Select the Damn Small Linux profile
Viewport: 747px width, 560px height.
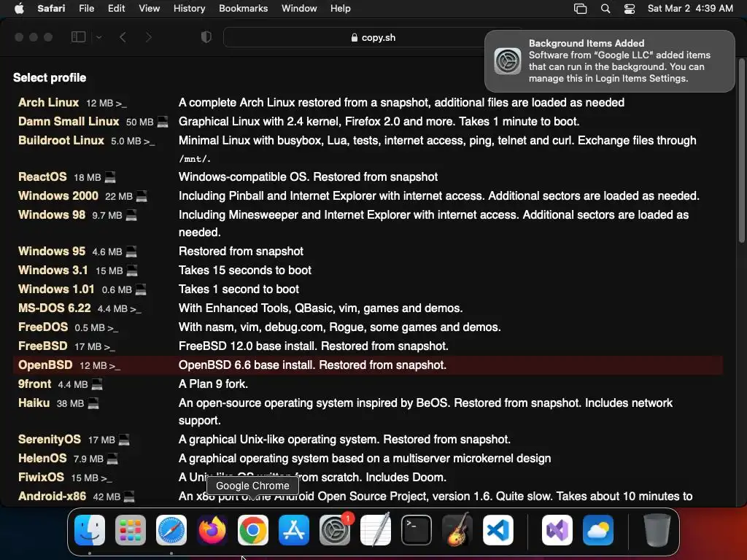68,122
